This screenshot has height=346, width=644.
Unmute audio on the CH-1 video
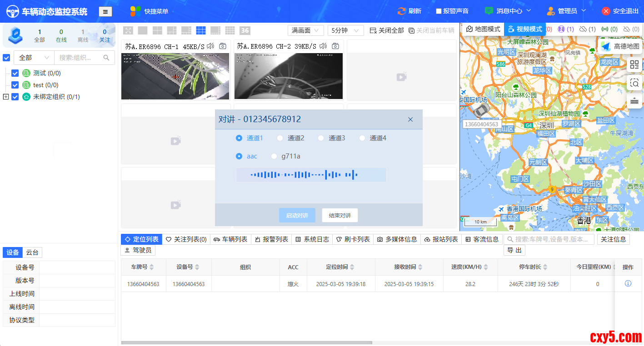coord(210,46)
